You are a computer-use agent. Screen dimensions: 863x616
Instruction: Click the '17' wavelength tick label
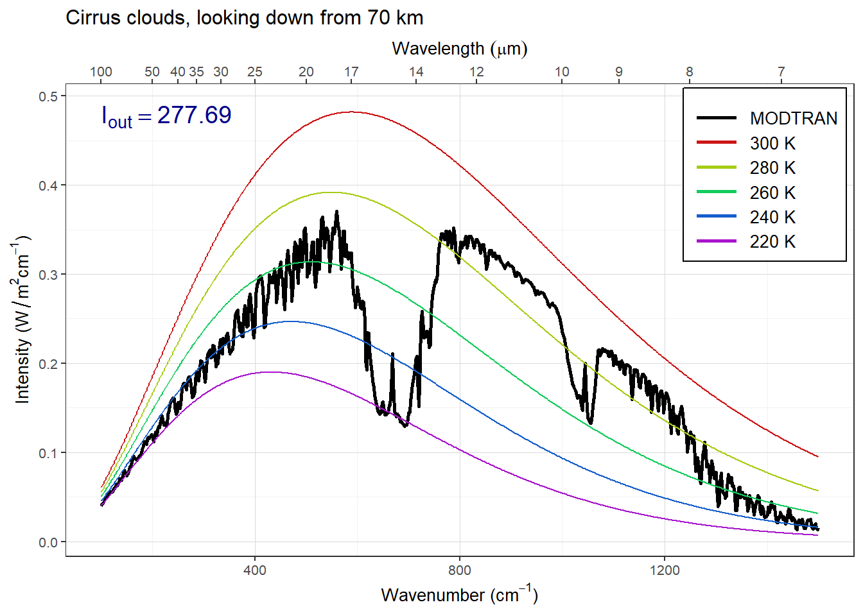tap(351, 72)
